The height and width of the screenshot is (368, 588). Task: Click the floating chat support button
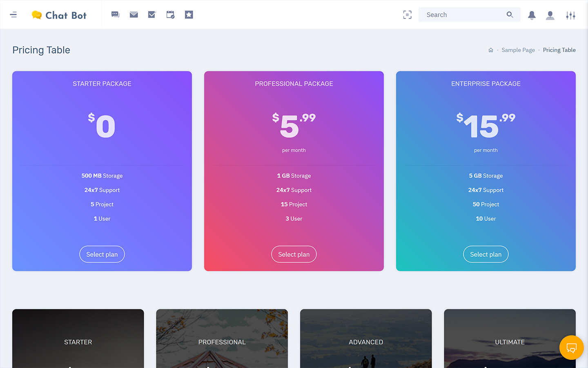tap(571, 348)
